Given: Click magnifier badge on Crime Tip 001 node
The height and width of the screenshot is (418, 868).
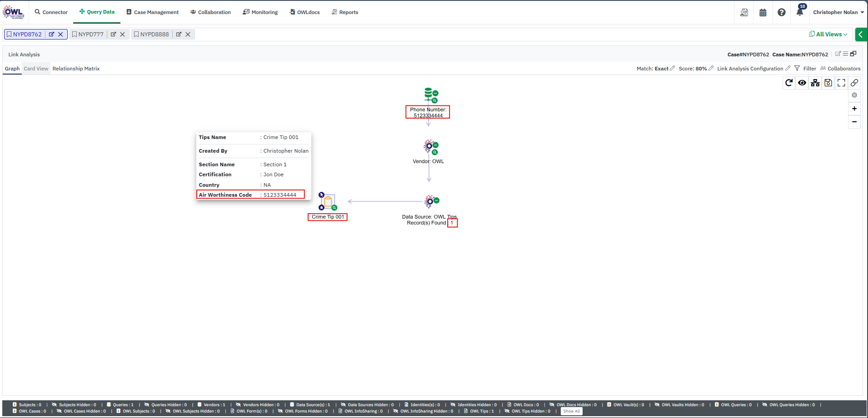Looking at the screenshot, I should (334, 208).
